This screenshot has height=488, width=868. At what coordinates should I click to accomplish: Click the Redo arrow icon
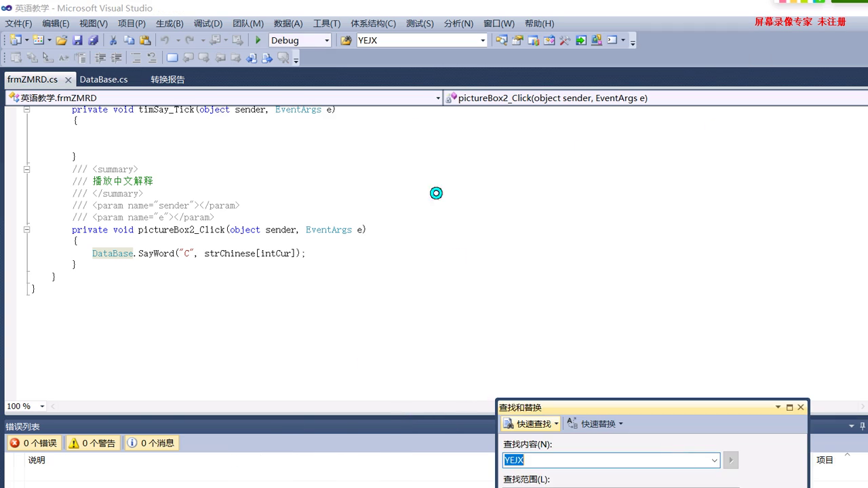pyautogui.click(x=191, y=40)
